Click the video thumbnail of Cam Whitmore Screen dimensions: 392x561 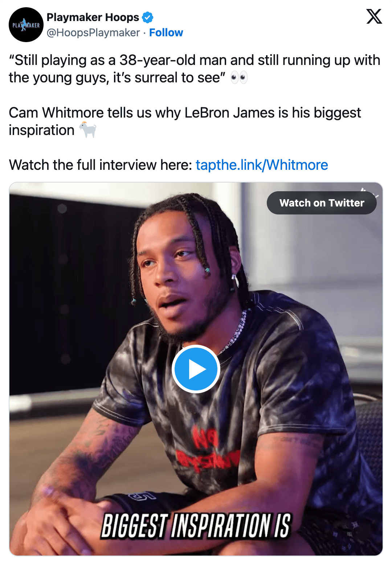click(x=196, y=369)
